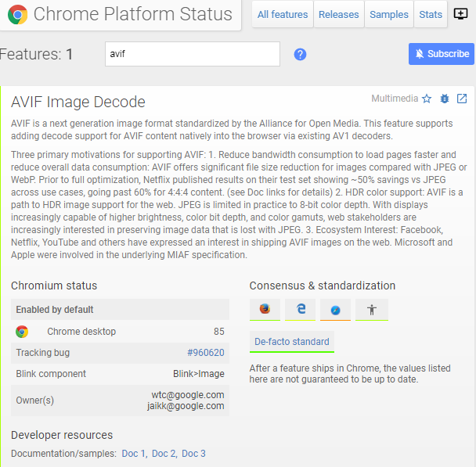Click the Owner(s) row label

(x=35, y=401)
